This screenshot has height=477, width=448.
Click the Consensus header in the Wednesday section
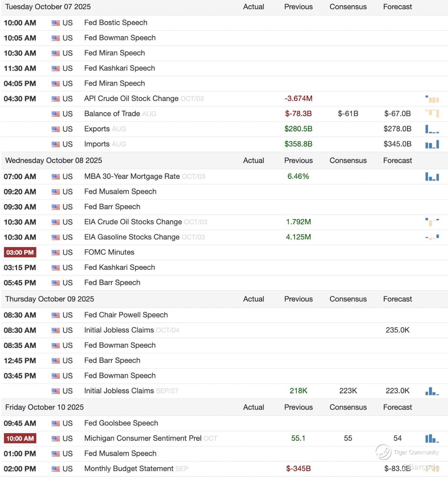click(x=348, y=160)
